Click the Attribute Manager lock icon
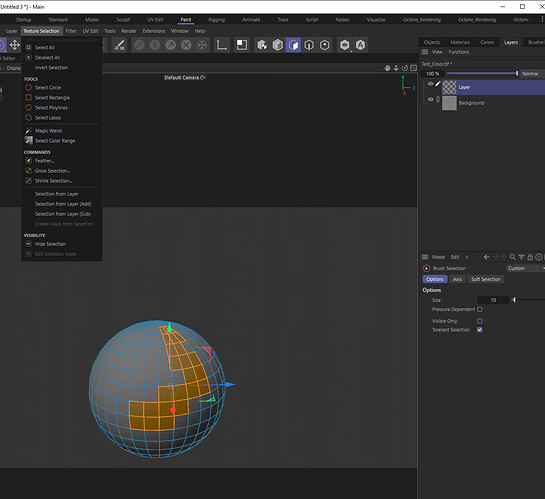The width and height of the screenshot is (545, 499). [530, 257]
